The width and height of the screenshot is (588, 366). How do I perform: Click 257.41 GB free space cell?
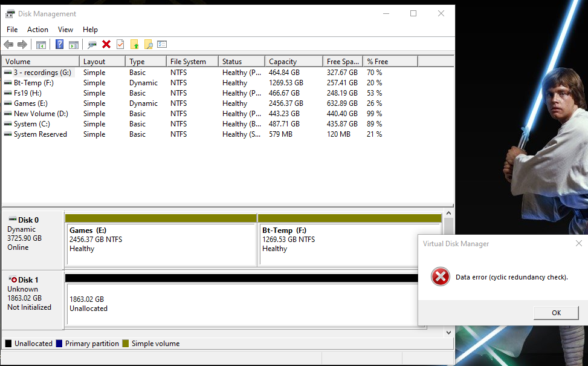(342, 83)
